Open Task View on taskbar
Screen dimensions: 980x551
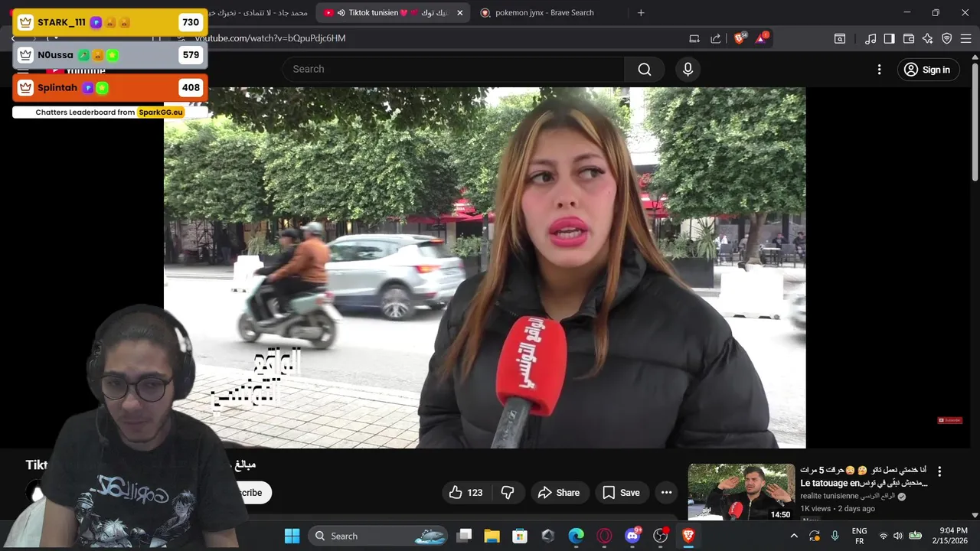(x=464, y=536)
